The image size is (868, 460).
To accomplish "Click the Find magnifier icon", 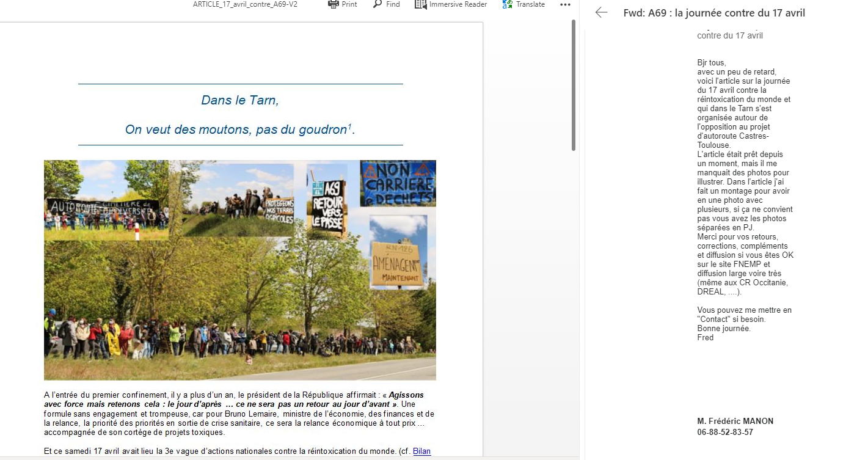I will click(377, 4).
